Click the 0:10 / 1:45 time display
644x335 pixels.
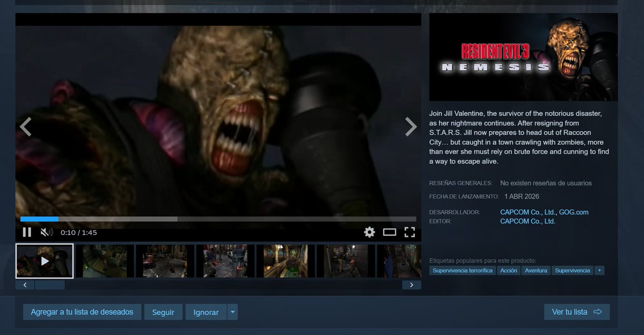pyautogui.click(x=79, y=233)
